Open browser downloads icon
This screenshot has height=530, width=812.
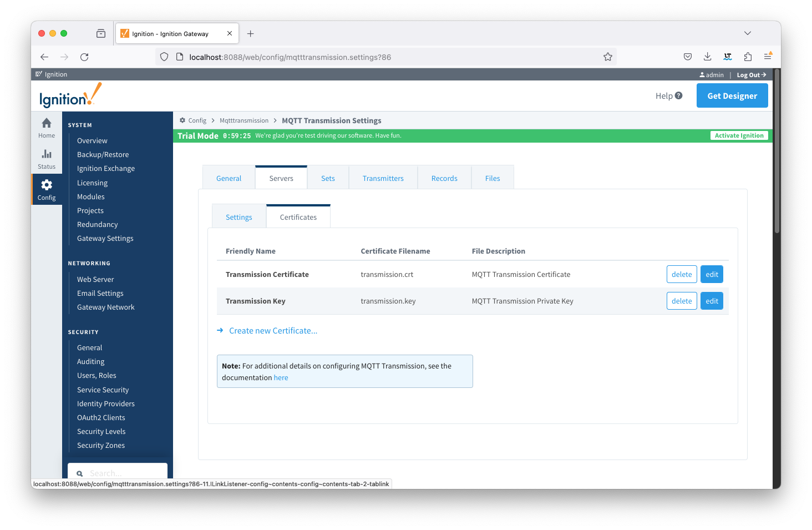(x=708, y=57)
